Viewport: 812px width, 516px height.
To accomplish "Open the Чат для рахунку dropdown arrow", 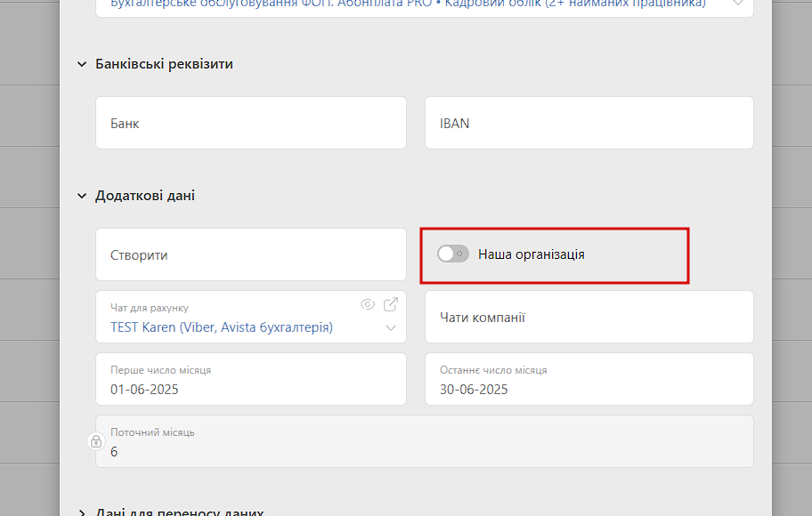I will click(391, 328).
